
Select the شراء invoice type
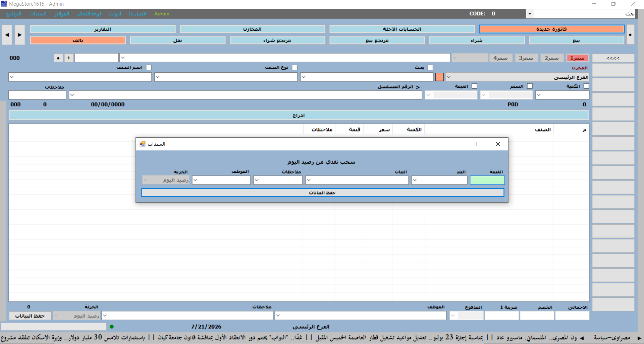(477, 41)
